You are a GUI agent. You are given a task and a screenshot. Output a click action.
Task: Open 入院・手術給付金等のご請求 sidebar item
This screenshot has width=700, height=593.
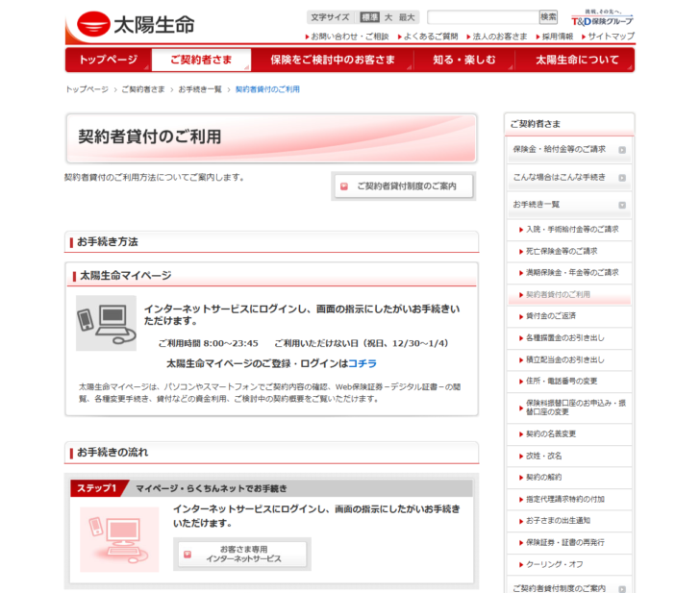click(569, 230)
